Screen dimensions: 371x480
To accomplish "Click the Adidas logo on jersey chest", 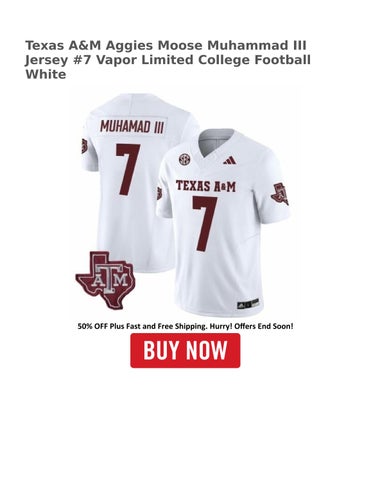I will point(230,161).
